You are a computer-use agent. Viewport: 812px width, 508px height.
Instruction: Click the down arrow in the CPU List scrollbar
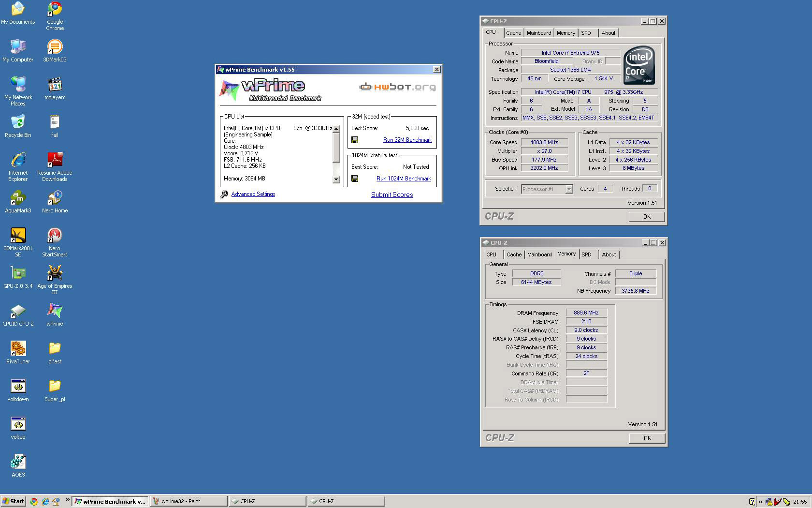point(336,179)
